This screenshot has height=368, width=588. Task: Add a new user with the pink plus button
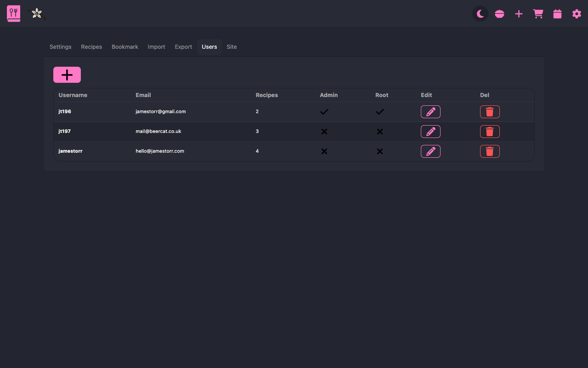tap(67, 75)
